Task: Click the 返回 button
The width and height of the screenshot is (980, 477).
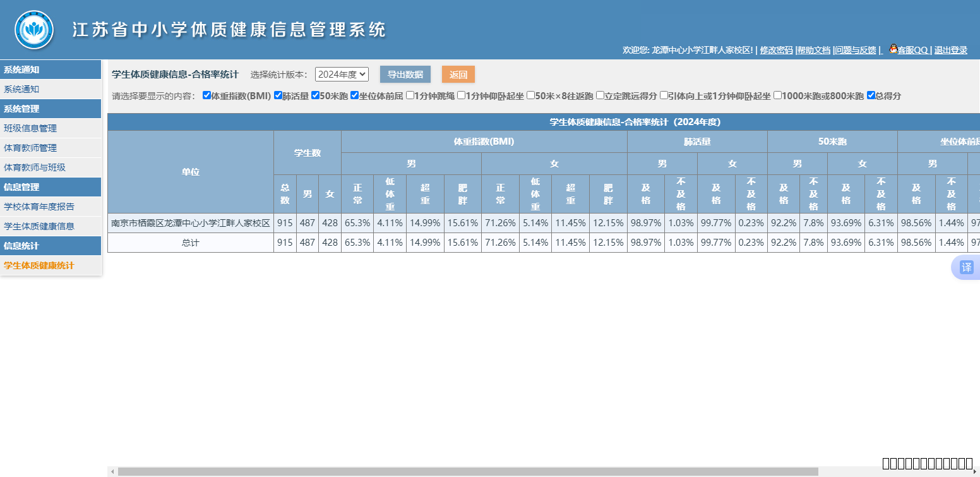Action: [x=458, y=75]
